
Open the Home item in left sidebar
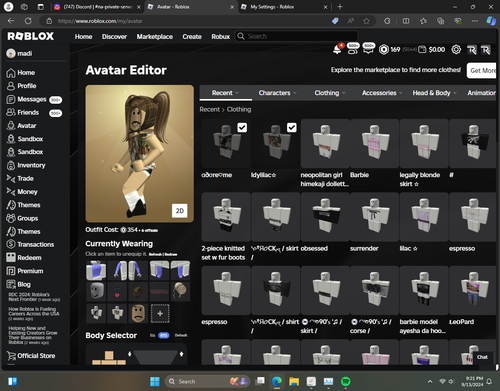pos(21,73)
